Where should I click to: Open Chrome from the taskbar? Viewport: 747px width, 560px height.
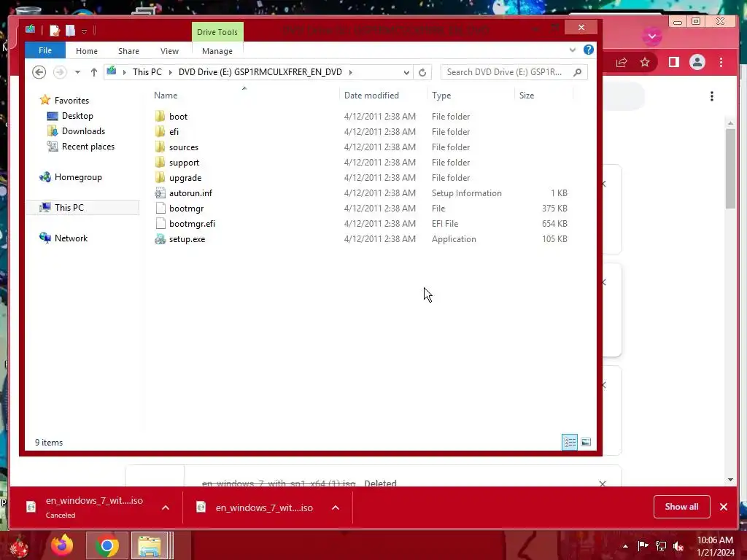[x=107, y=545]
